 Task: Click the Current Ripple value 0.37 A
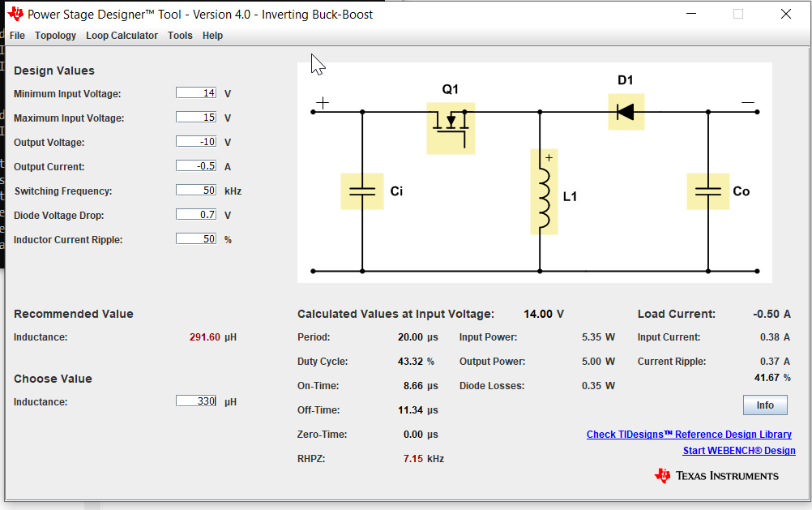click(x=775, y=362)
